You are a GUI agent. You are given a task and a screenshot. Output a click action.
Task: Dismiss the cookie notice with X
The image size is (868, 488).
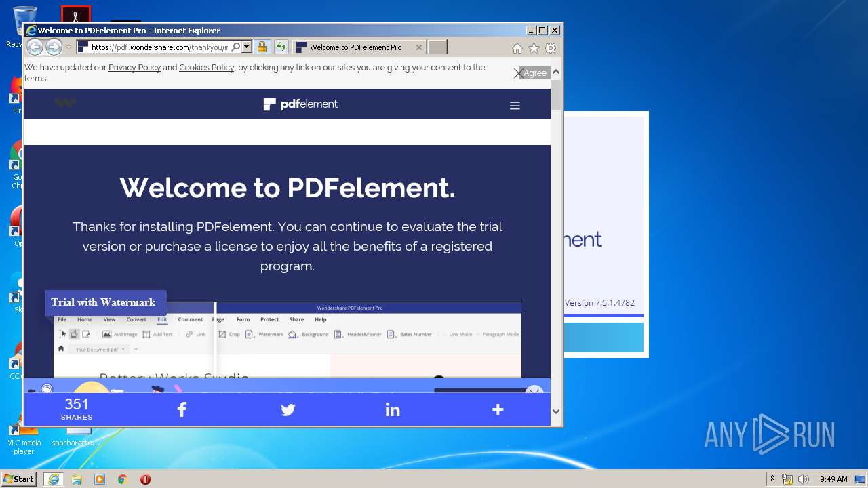518,73
